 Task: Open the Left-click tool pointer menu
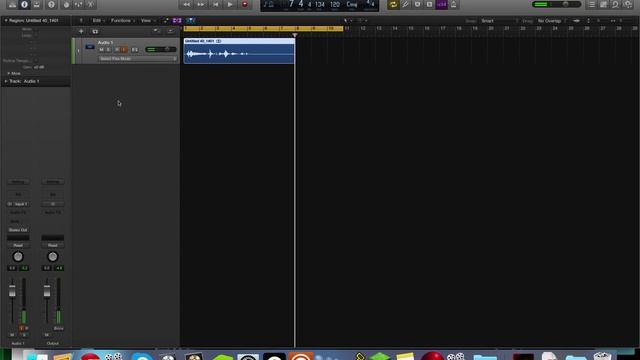click(x=347, y=20)
